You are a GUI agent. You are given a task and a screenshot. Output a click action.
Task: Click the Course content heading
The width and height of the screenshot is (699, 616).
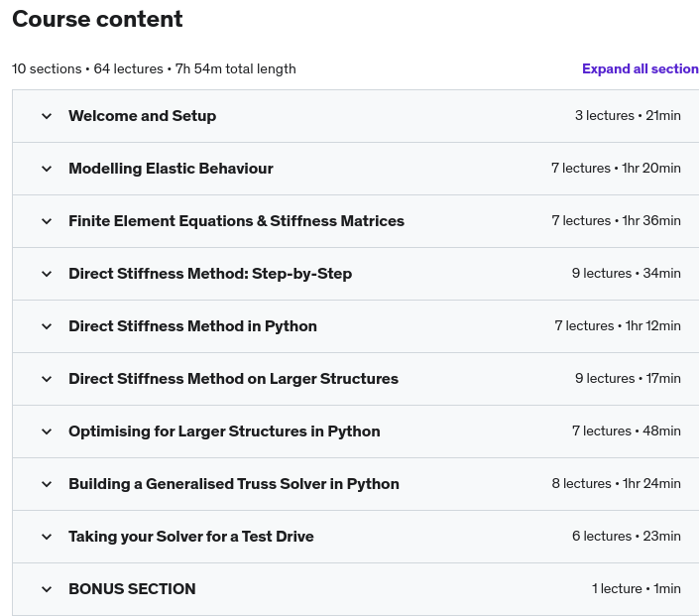(97, 19)
